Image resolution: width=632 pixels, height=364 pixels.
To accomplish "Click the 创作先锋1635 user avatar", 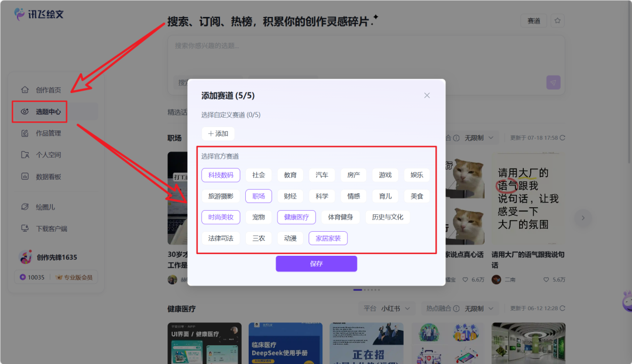I will [x=25, y=257].
